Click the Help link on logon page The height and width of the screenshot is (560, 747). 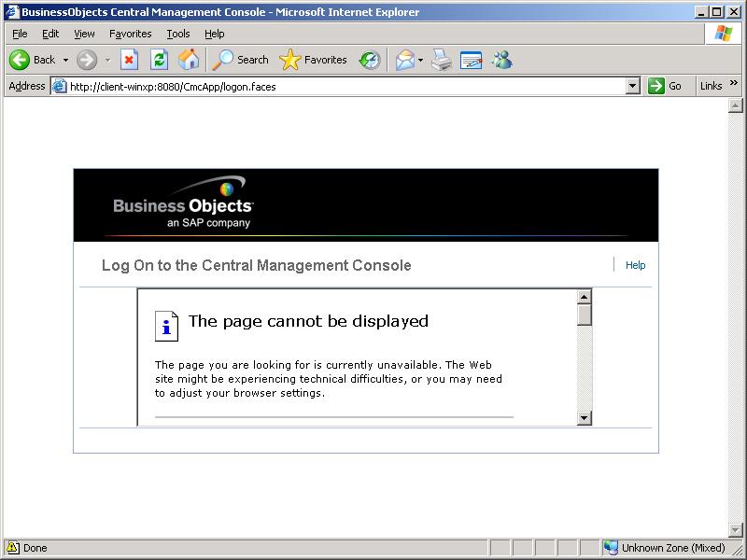[x=635, y=265]
